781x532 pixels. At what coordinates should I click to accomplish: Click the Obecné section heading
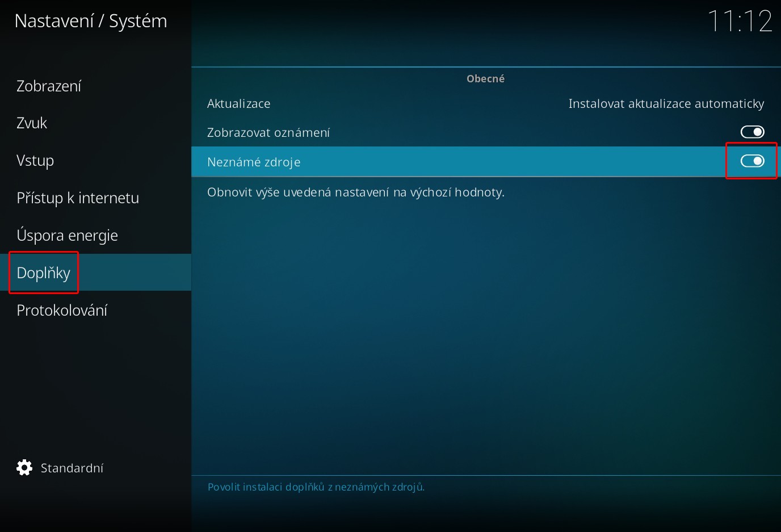point(485,79)
